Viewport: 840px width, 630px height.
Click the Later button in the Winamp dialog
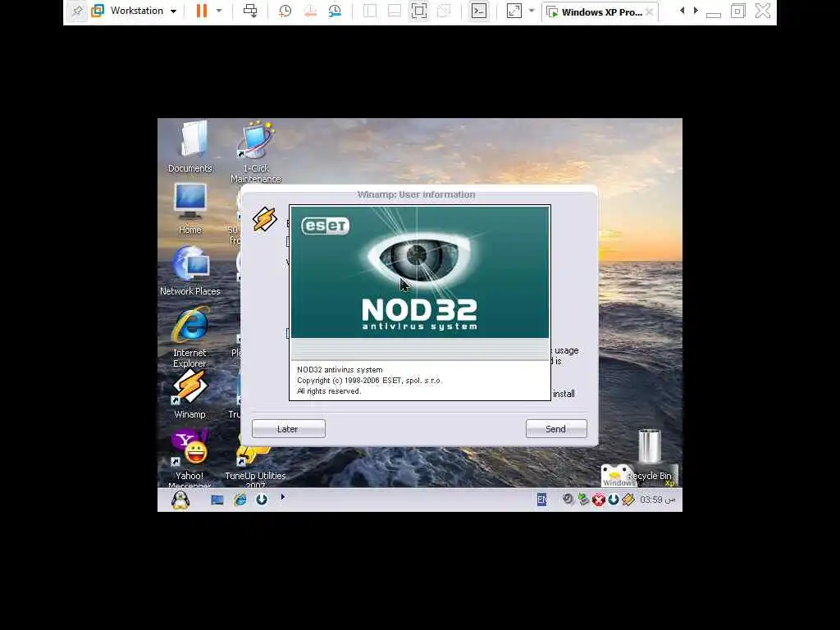pyautogui.click(x=288, y=428)
